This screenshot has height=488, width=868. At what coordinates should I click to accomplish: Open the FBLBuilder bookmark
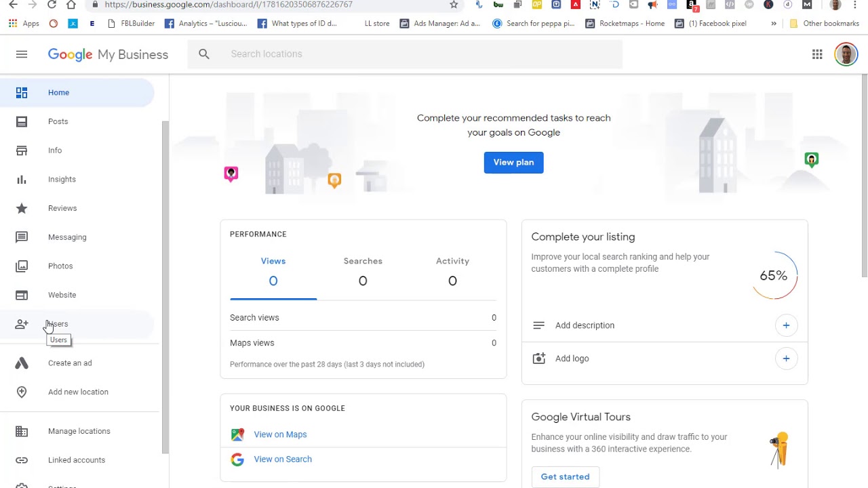click(132, 24)
